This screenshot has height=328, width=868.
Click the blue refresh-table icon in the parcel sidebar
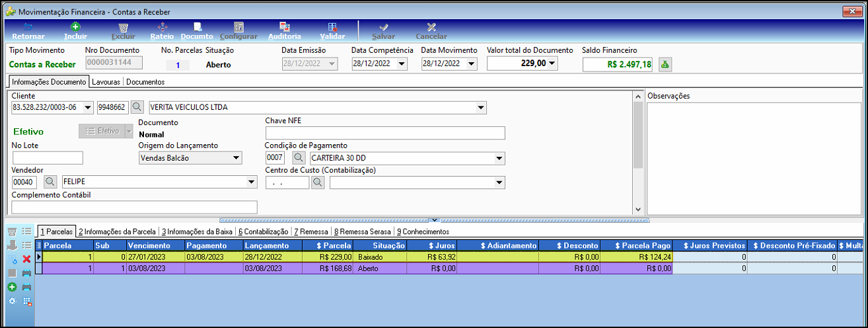[13, 259]
